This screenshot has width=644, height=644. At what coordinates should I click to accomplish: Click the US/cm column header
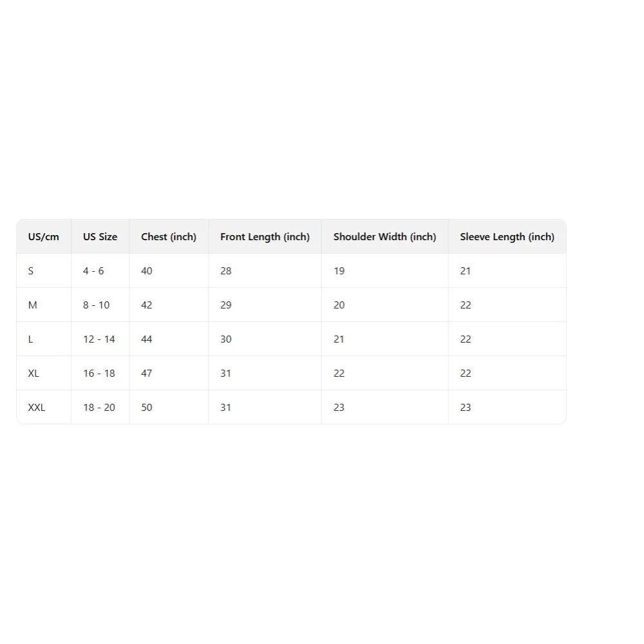point(43,237)
